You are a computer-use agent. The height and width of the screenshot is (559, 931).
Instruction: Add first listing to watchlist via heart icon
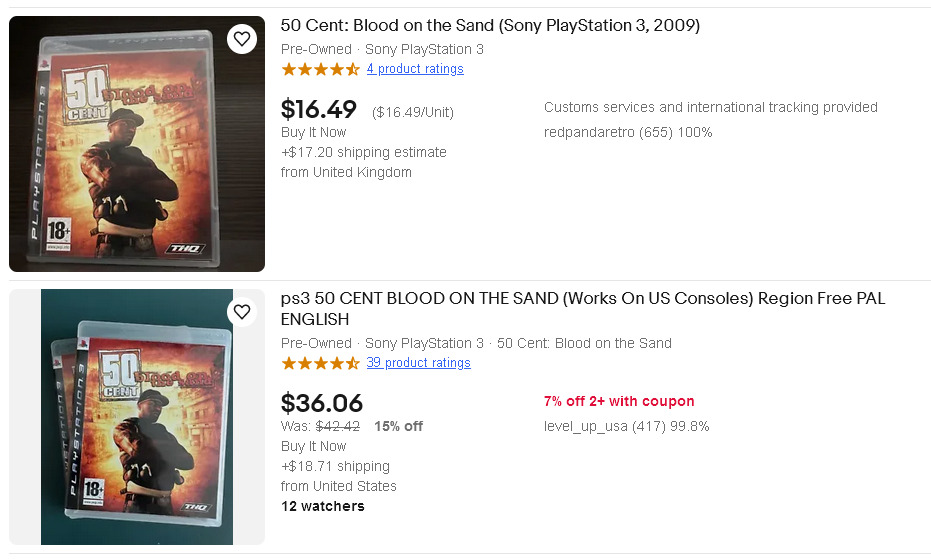pyautogui.click(x=241, y=40)
